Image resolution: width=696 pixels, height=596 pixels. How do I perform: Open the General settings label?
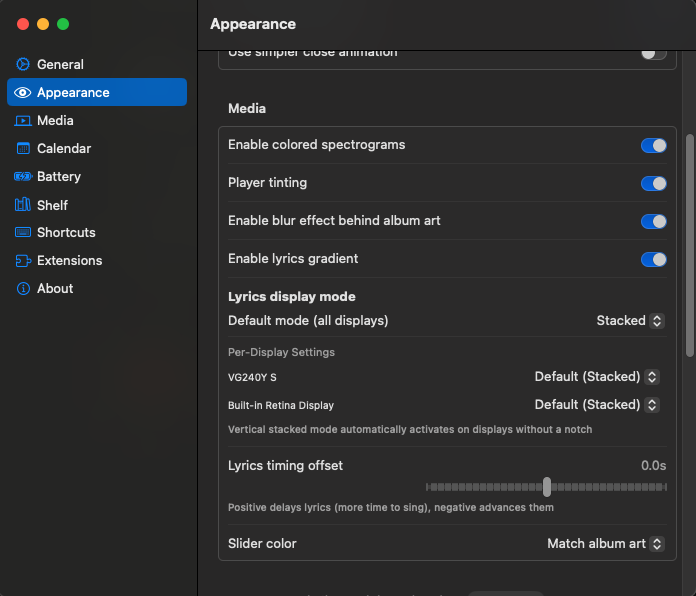pos(60,64)
